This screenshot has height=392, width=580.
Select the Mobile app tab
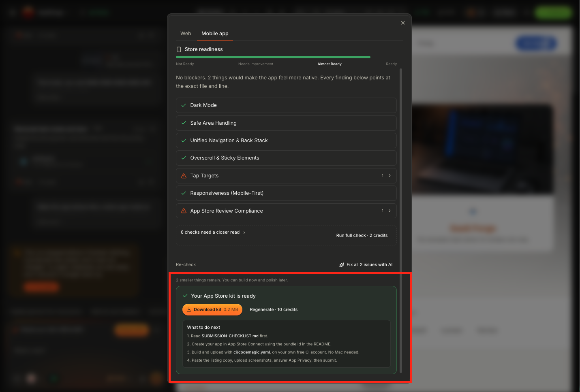point(215,34)
